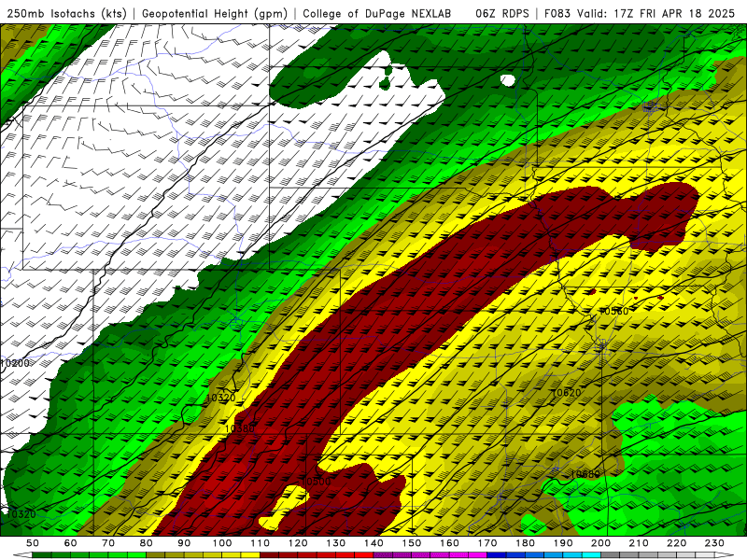Click the "Geopotential Height (gpm)" header text
The height and width of the screenshot is (560, 747).
(215, 14)
